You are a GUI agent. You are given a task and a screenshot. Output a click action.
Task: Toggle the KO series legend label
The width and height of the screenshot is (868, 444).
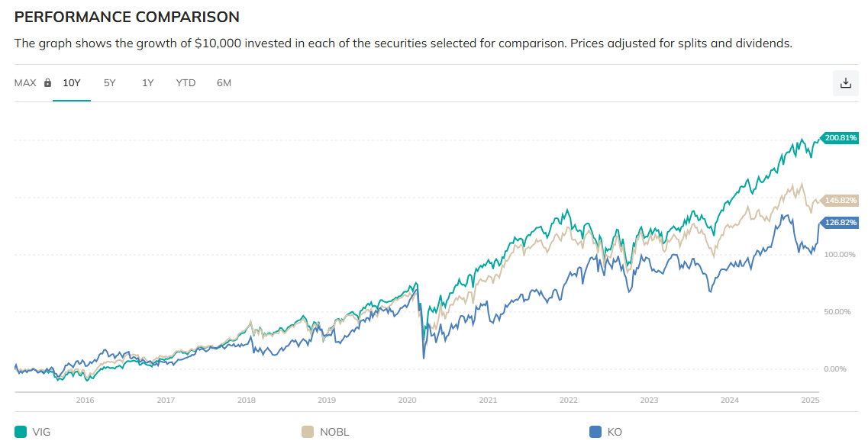coord(615,433)
